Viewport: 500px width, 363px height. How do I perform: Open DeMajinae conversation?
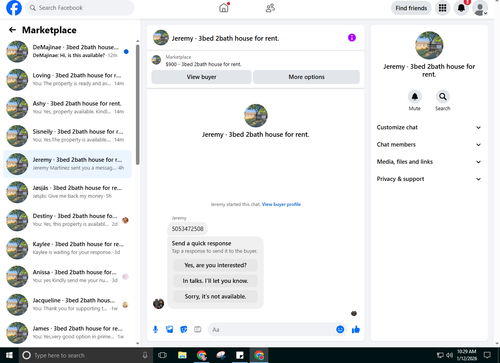[x=67, y=51]
